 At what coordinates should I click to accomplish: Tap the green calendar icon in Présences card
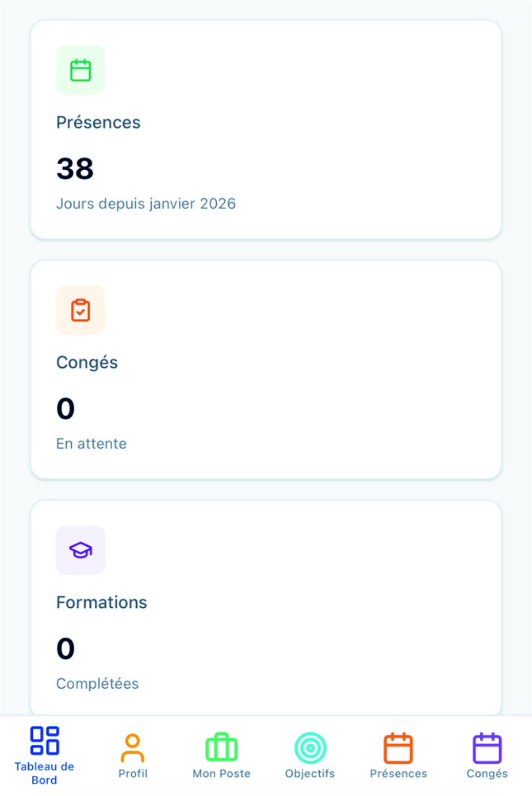(80, 70)
